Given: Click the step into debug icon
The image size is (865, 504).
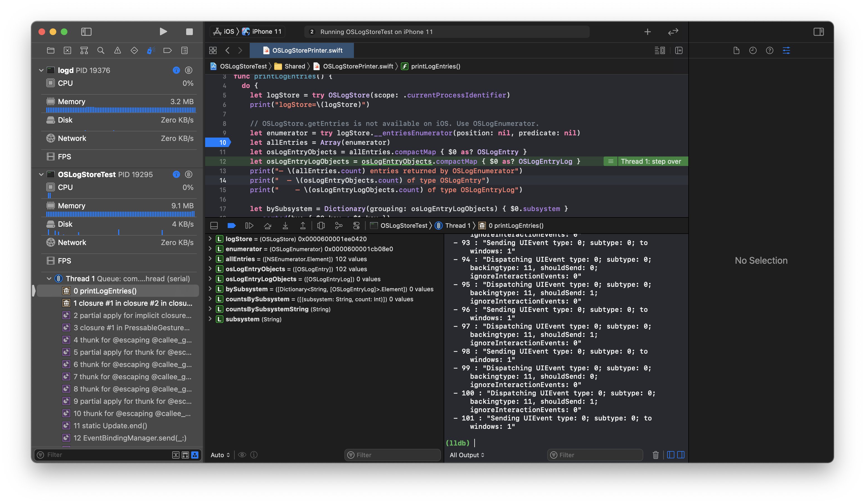Looking at the screenshot, I should pyautogui.click(x=285, y=225).
